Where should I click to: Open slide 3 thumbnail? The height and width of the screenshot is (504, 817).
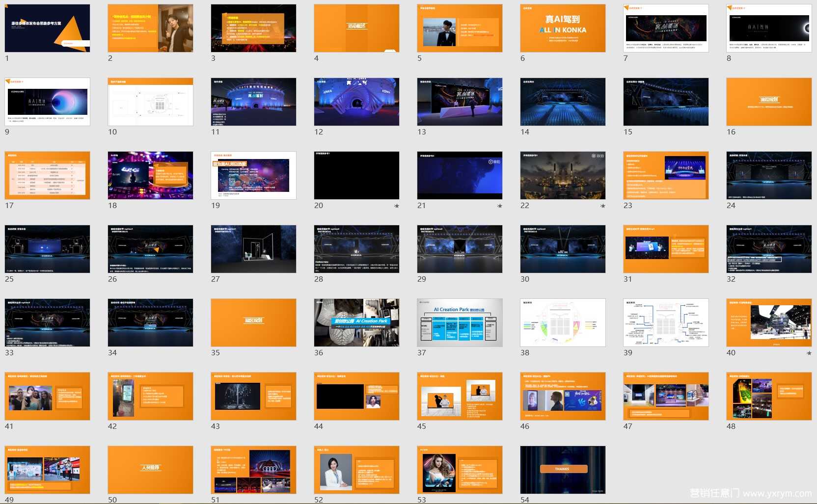(x=253, y=28)
